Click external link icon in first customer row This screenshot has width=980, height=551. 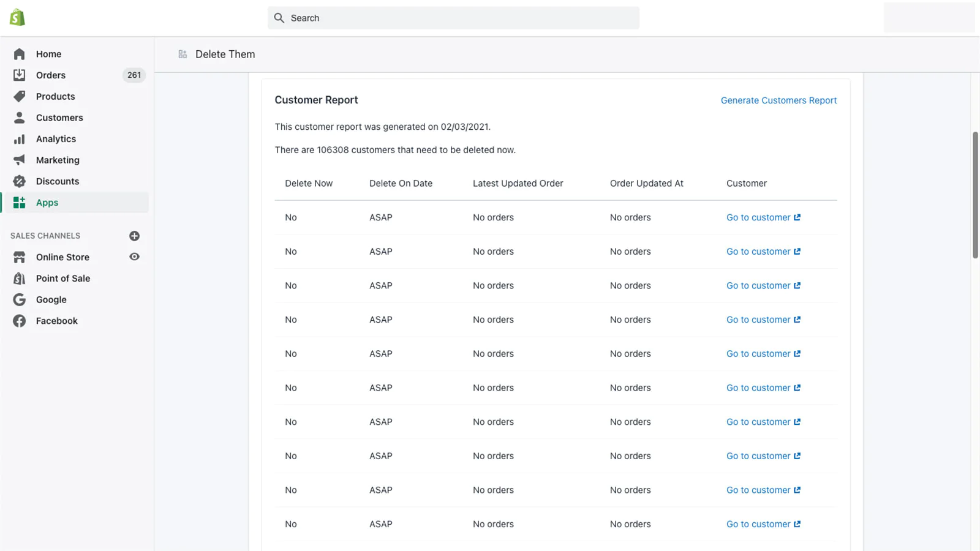point(797,217)
